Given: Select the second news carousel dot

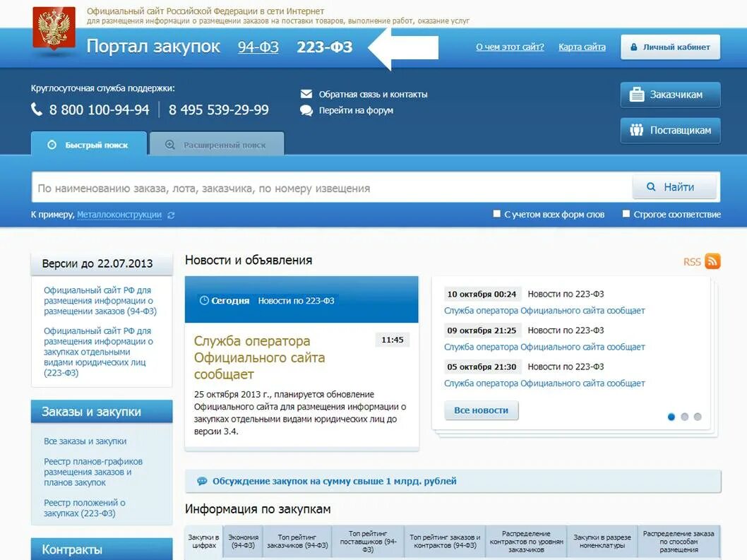Looking at the screenshot, I should pos(685,417).
